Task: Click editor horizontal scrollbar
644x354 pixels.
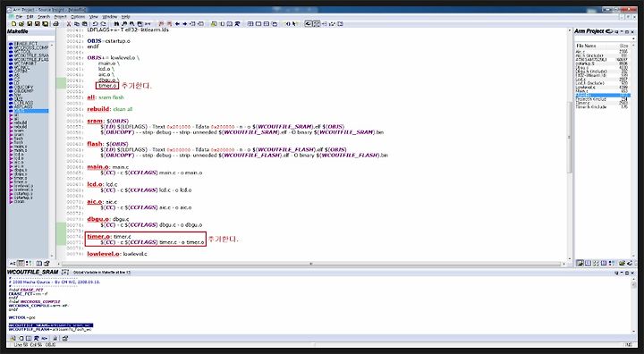Action: click(x=311, y=264)
